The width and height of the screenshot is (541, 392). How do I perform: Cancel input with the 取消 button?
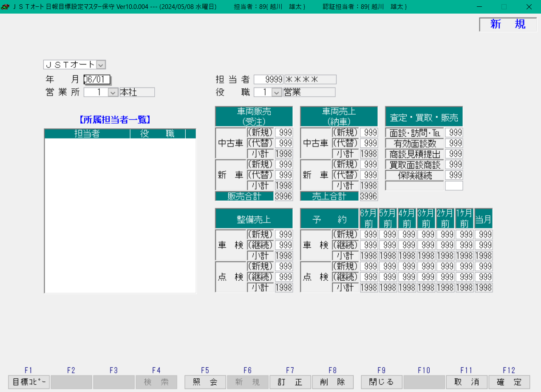click(x=467, y=382)
